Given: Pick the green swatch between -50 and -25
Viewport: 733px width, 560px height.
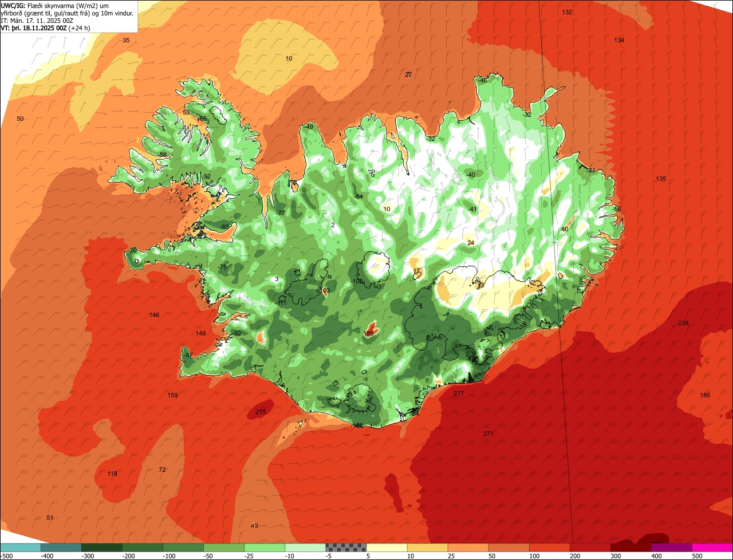Looking at the screenshot, I should (x=223, y=547).
